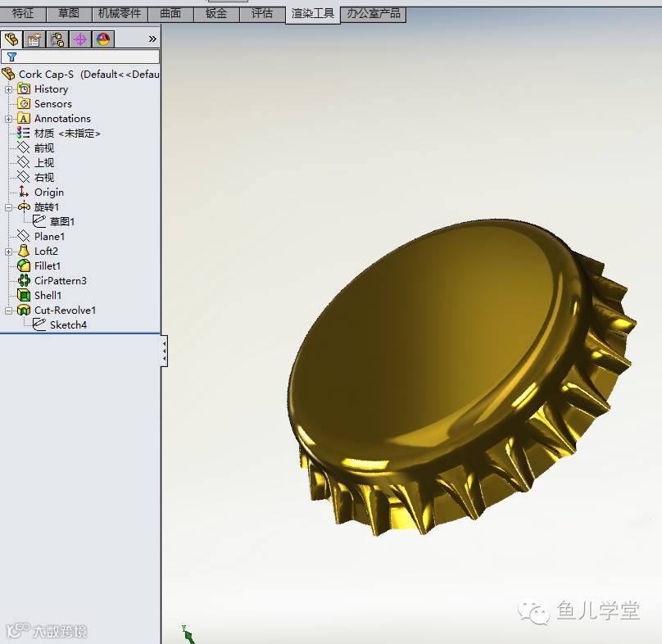Select the 旋转1 feature label
662x644 pixels.
(x=47, y=207)
